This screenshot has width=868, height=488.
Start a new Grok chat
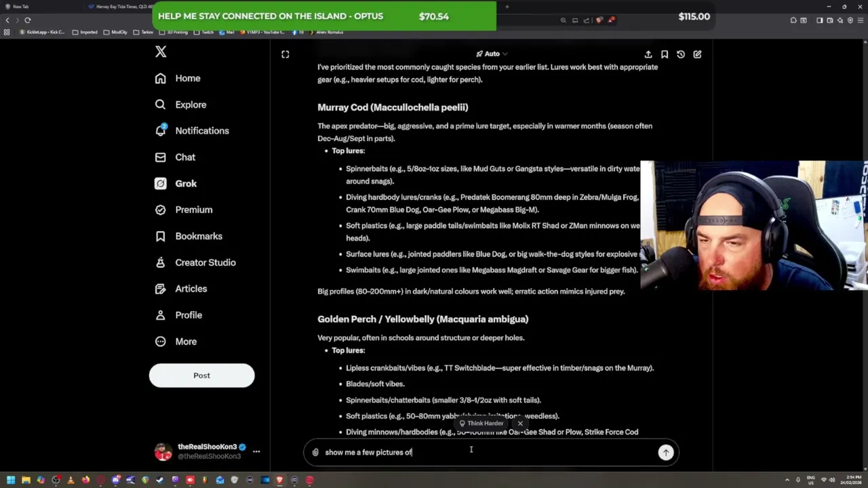(697, 54)
